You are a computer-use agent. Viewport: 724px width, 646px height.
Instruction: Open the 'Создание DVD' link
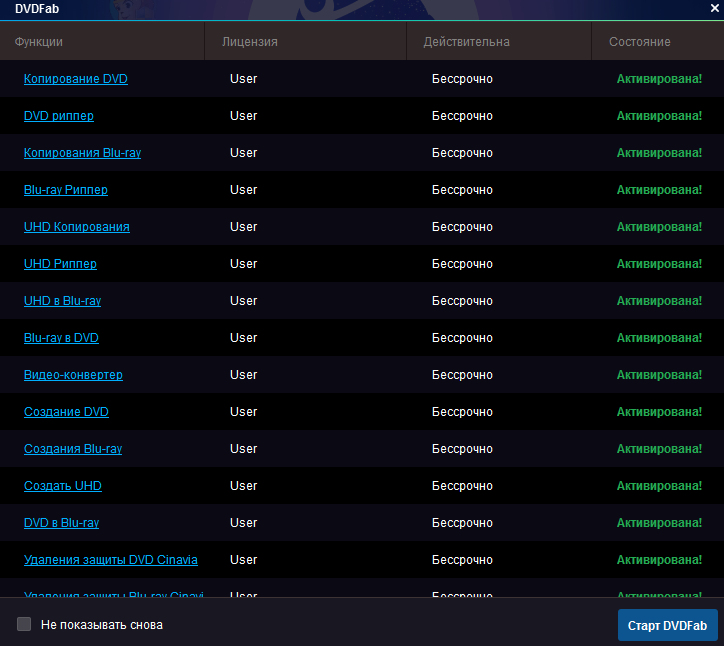(x=66, y=412)
